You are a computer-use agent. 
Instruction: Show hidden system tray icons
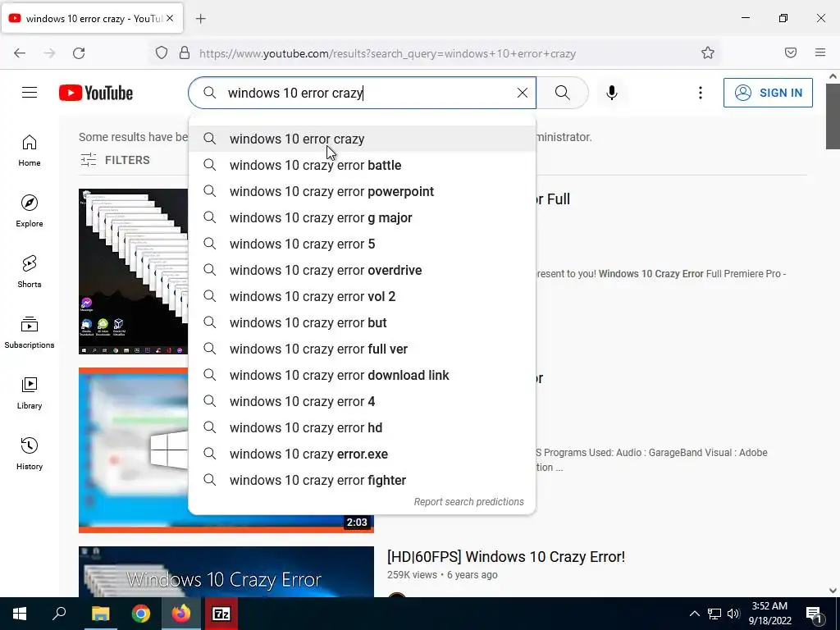694,614
